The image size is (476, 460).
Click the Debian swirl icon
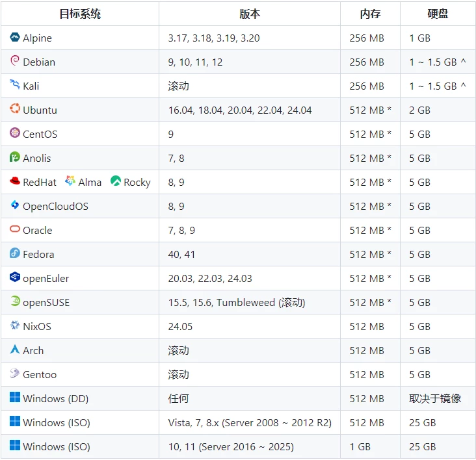[15, 61]
